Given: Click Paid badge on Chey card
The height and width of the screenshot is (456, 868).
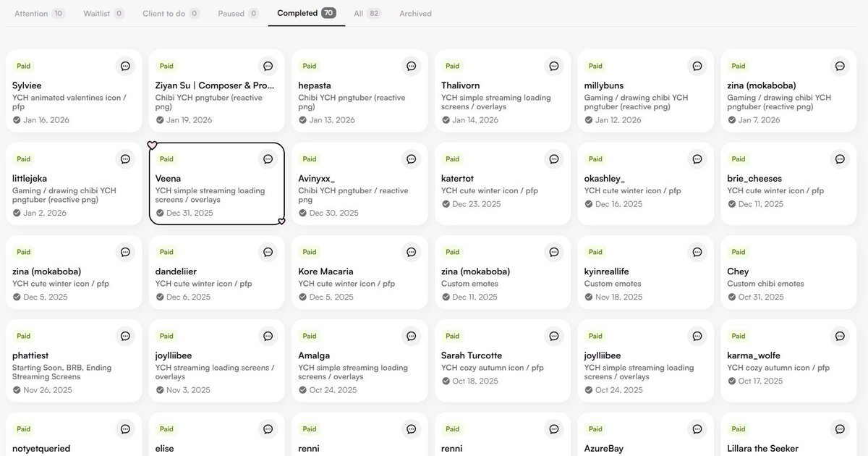Looking at the screenshot, I should pos(739,252).
